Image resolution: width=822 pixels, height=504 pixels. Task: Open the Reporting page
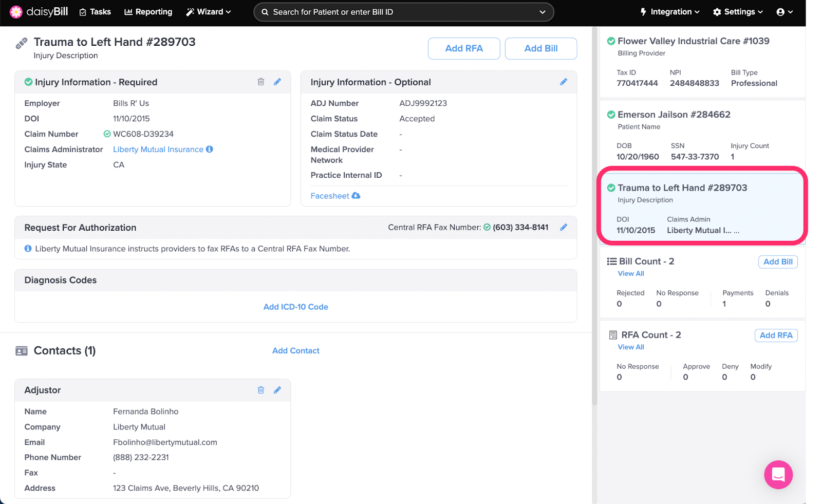pos(148,12)
